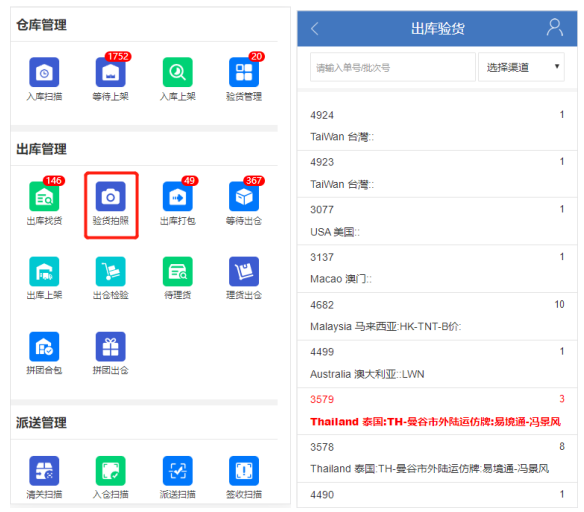Focus the 请输入单号/批次号 input field

[x=393, y=67]
